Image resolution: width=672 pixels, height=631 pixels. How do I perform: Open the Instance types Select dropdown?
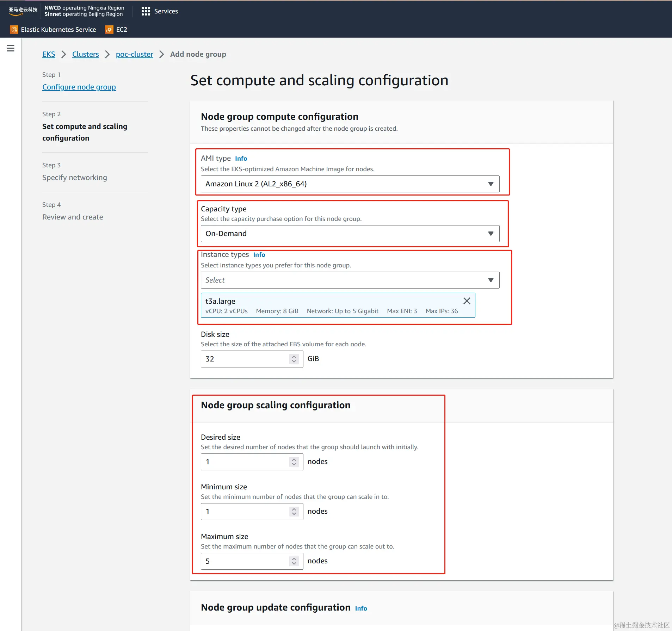(x=350, y=280)
